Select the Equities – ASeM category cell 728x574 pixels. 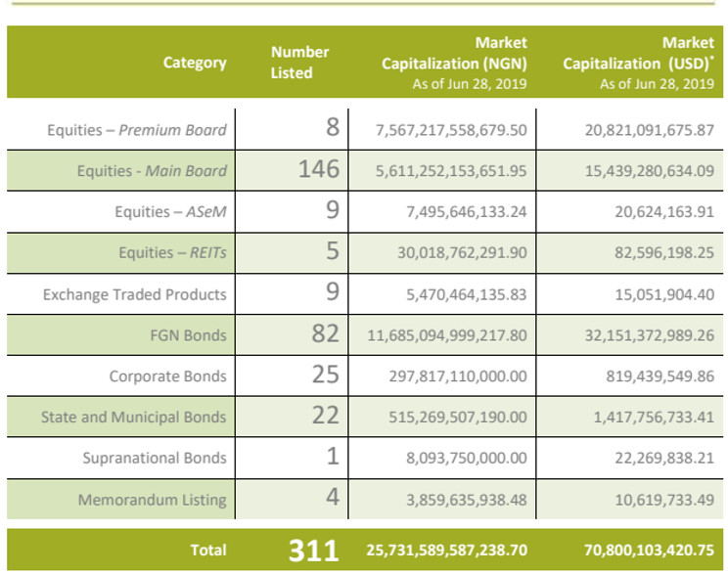pos(170,211)
